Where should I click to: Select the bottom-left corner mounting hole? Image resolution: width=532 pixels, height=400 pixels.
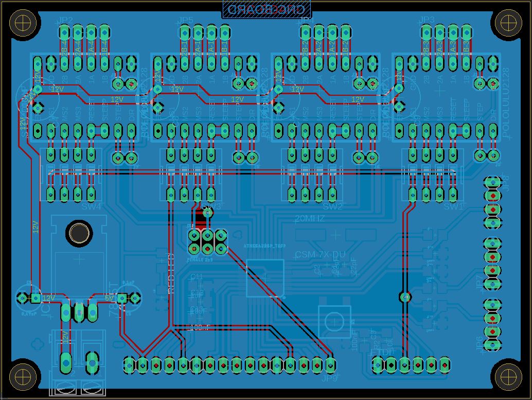23,376
